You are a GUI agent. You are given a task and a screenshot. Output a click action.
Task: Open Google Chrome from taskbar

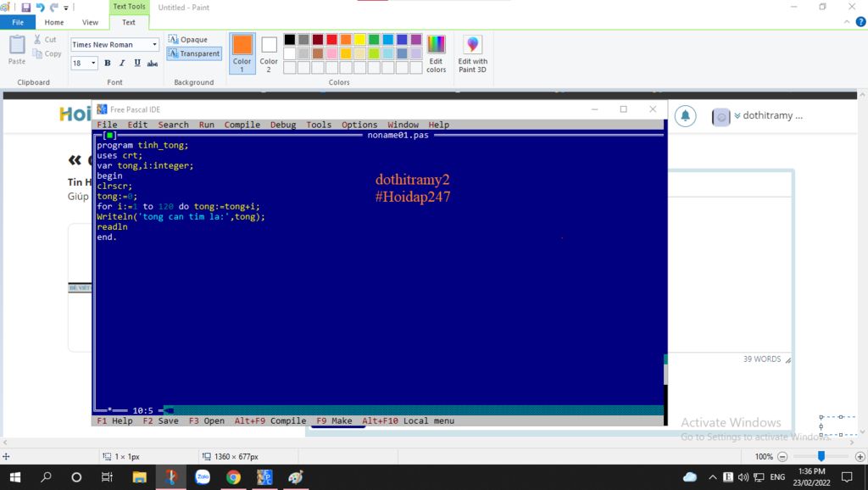click(x=233, y=477)
